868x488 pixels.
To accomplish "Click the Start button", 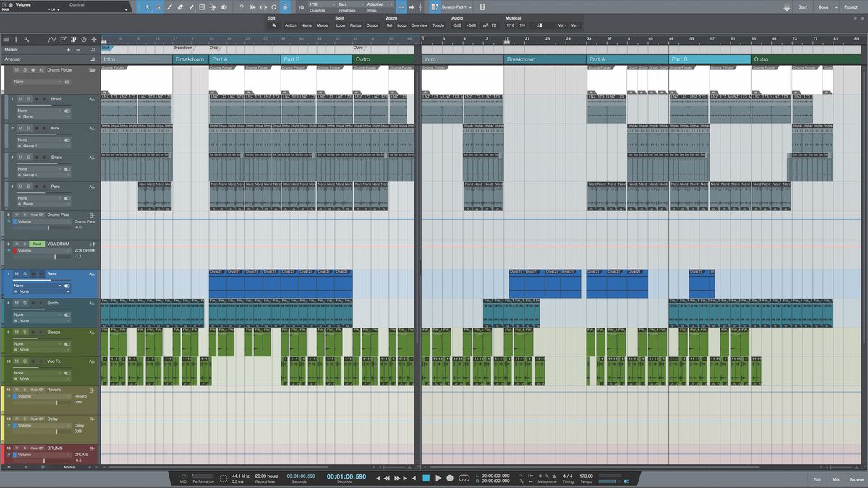I will click(804, 6).
